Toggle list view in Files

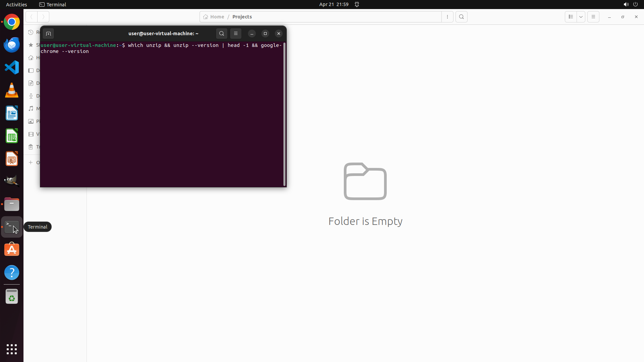(571, 17)
